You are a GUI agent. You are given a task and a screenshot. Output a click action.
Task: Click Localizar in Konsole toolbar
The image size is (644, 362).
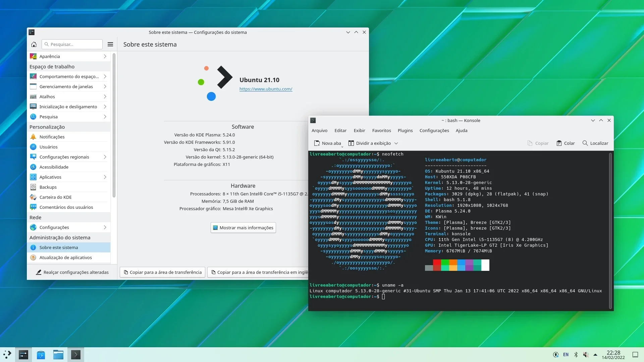[595, 143]
